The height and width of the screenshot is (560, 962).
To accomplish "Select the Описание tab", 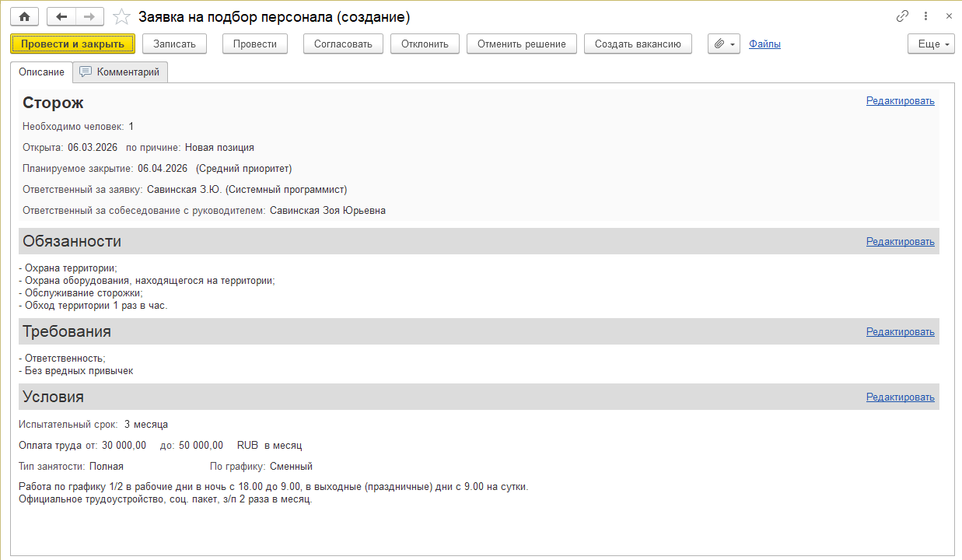I will point(41,72).
